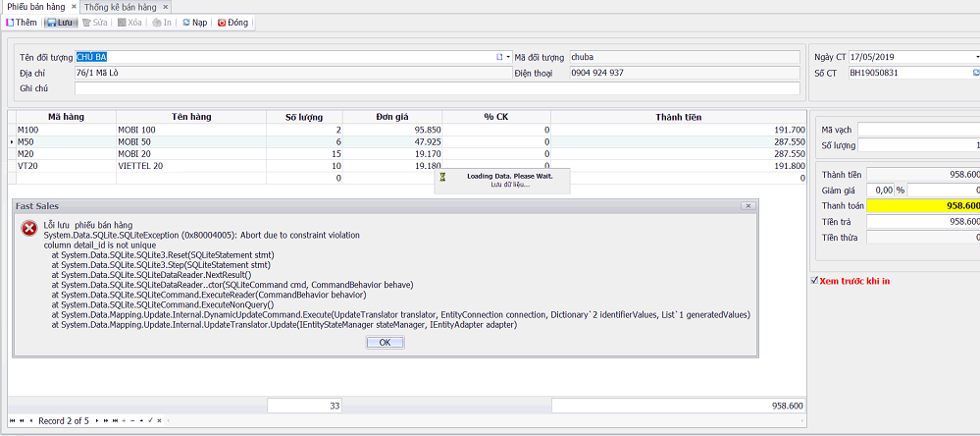Close the Phiếu bán hàng tab
The width and height of the screenshot is (980, 436).
[74, 6]
